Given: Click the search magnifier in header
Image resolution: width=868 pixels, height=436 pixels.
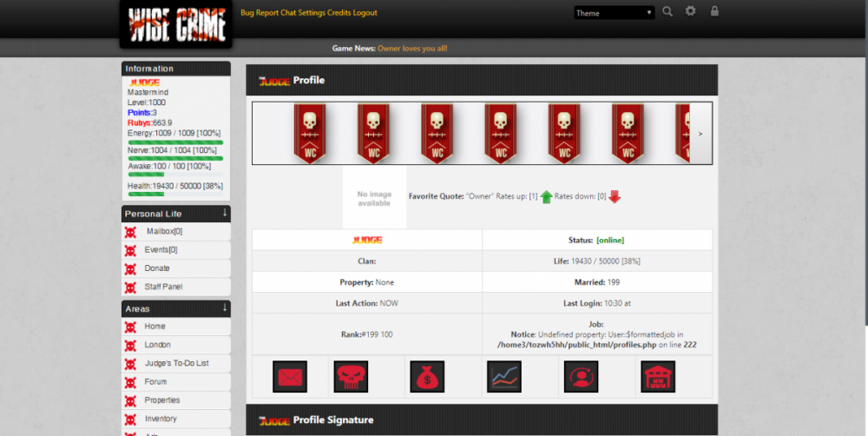Looking at the screenshot, I should click(667, 11).
